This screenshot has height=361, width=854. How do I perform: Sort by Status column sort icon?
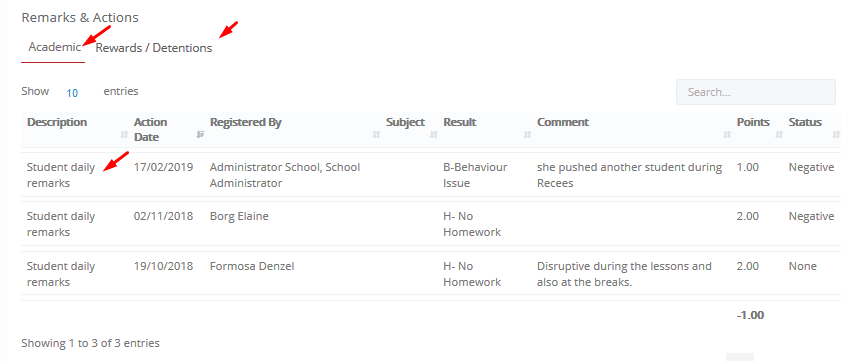836,134
